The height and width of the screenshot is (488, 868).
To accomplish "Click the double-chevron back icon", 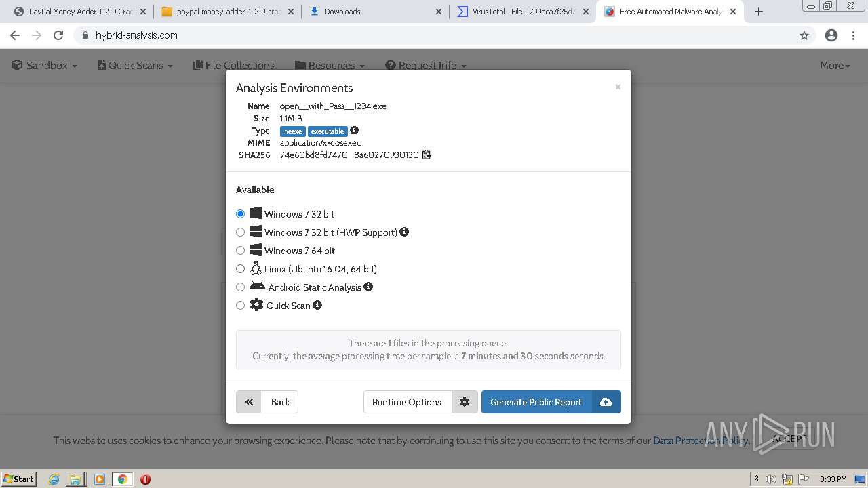I will (249, 402).
